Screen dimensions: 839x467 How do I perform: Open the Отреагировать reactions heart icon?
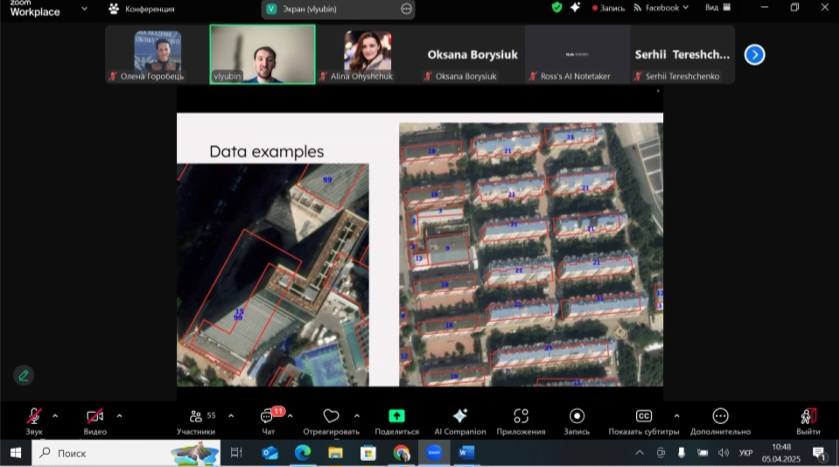pos(331,416)
